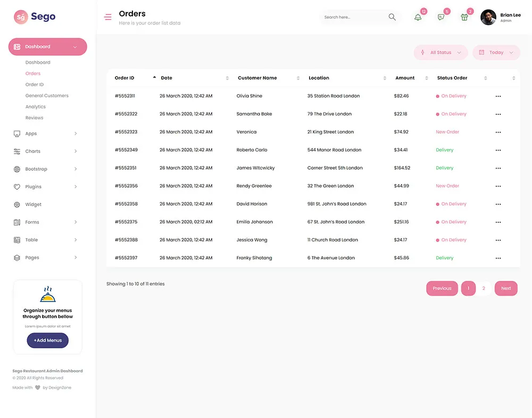Click location 67 St. John's Road London
This screenshot has width=532, height=418.
[336, 222]
